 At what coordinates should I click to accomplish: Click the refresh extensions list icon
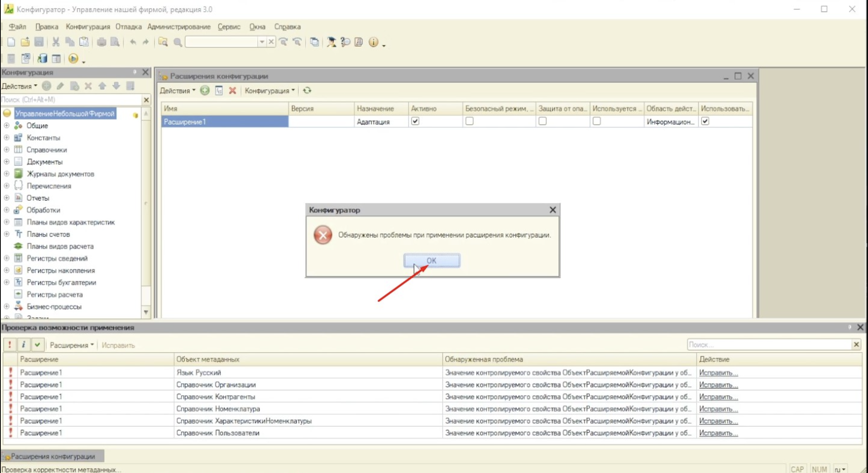tap(307, 91)
